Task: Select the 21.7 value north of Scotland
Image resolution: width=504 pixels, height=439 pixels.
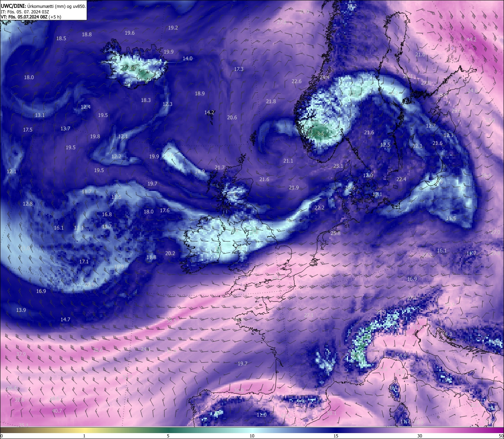Action: (220, 168)
